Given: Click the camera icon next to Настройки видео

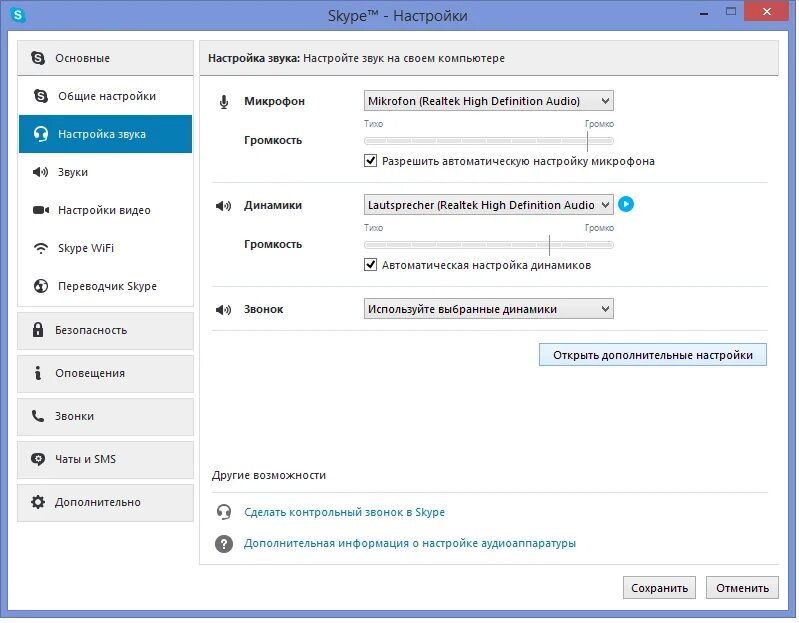Looking at the screenshot, I should pyautogui.click(x=41, y=210).
